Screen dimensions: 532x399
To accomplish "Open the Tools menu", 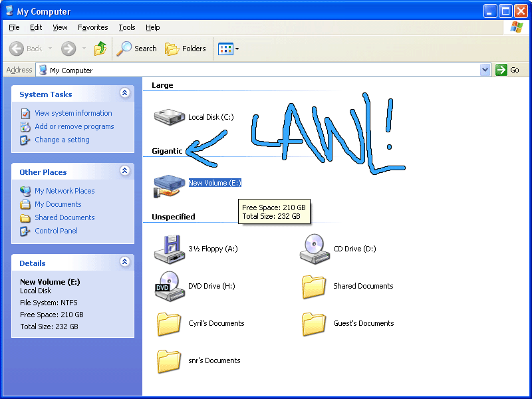I will click(x=127, y=27).
